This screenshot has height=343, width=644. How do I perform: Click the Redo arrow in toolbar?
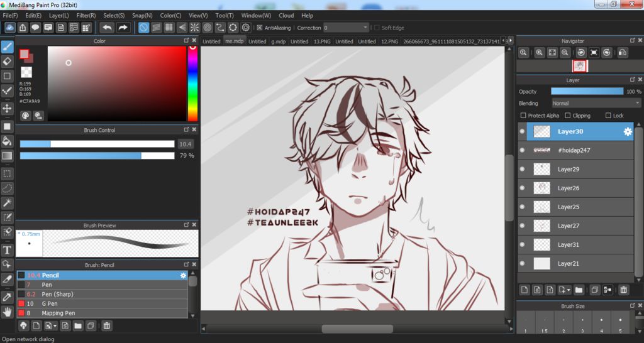click(x=123, y=28)
